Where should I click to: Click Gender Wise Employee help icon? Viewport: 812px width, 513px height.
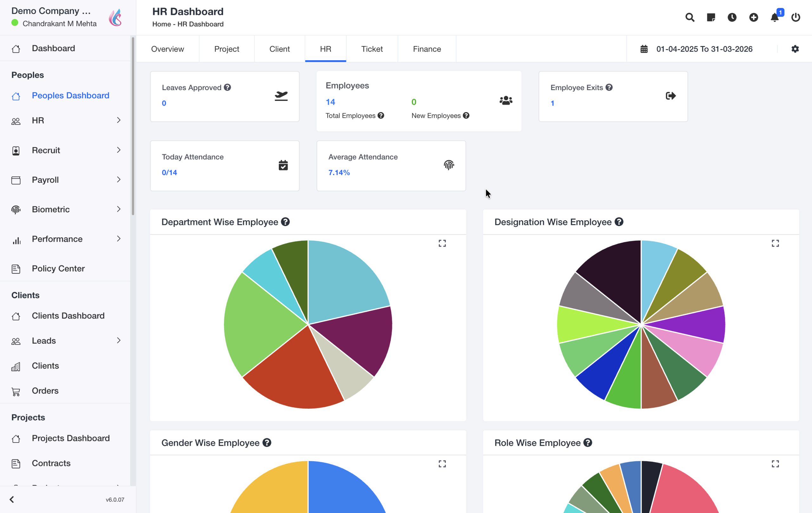[x=267, y=443]
